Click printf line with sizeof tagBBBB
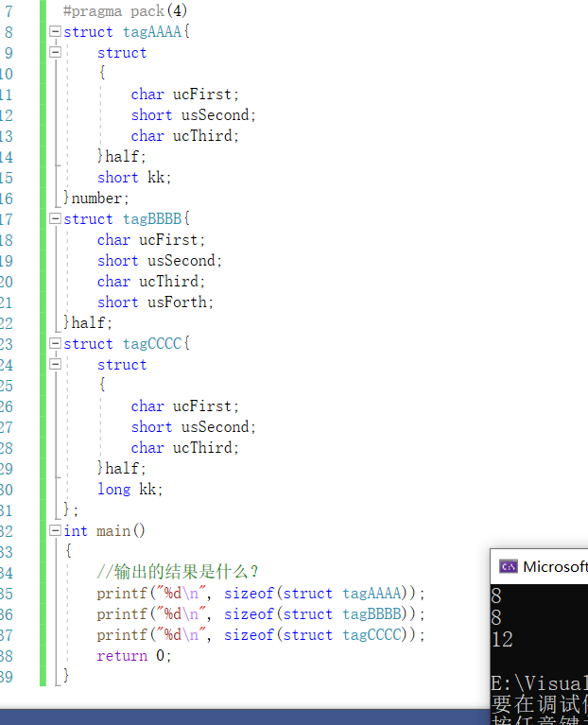588x725 pixels. coord(261,614)
